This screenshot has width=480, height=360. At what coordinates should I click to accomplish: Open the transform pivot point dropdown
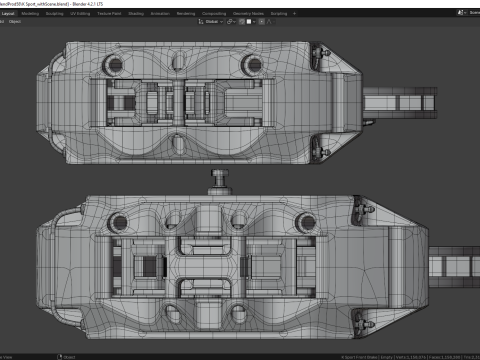[231, 22]
